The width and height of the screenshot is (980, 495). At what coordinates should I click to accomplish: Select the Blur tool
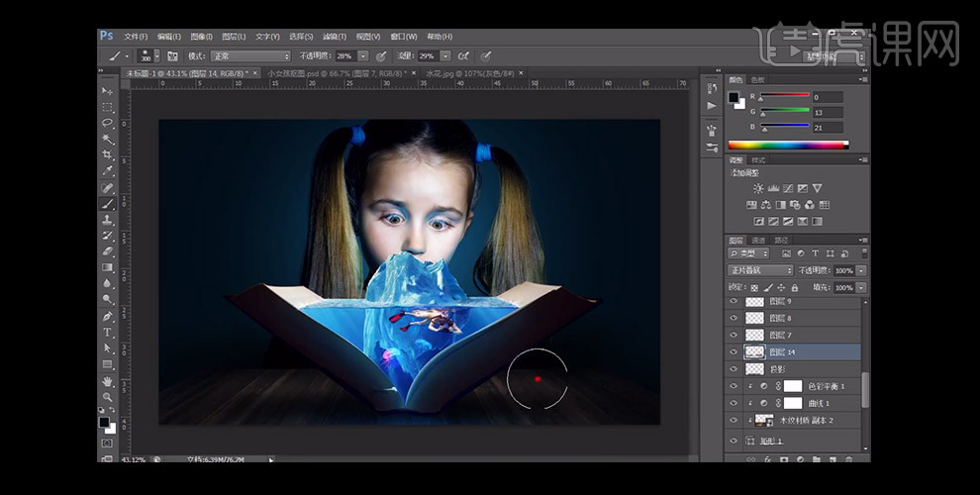[x=108, y=283]
